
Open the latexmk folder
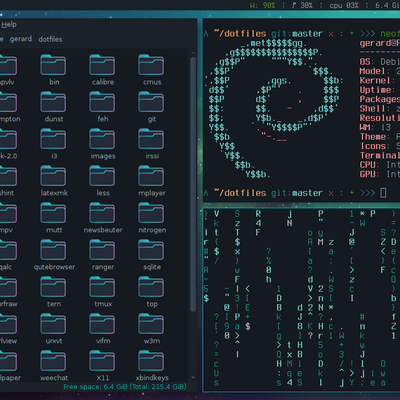[x=53, y=181]
